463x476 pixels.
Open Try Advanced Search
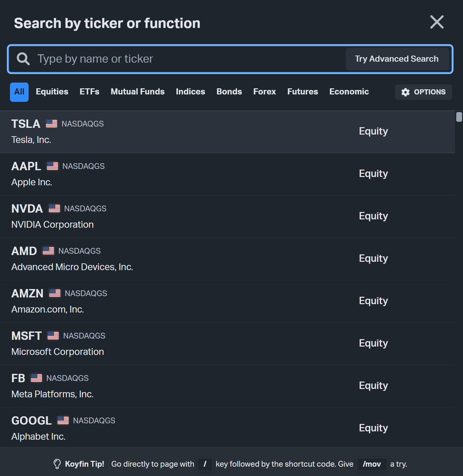pyautogui.click(x=397, y=59)
